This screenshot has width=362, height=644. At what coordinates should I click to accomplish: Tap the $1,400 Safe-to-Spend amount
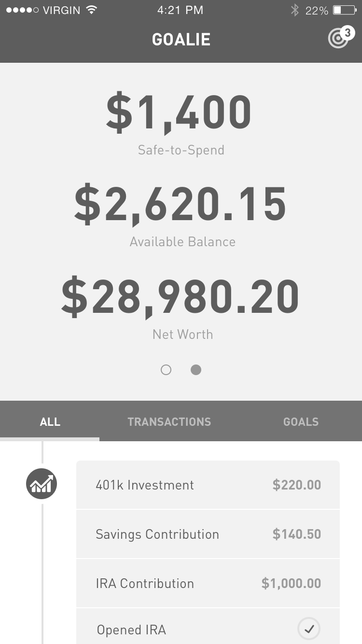(x=179, y=113)
